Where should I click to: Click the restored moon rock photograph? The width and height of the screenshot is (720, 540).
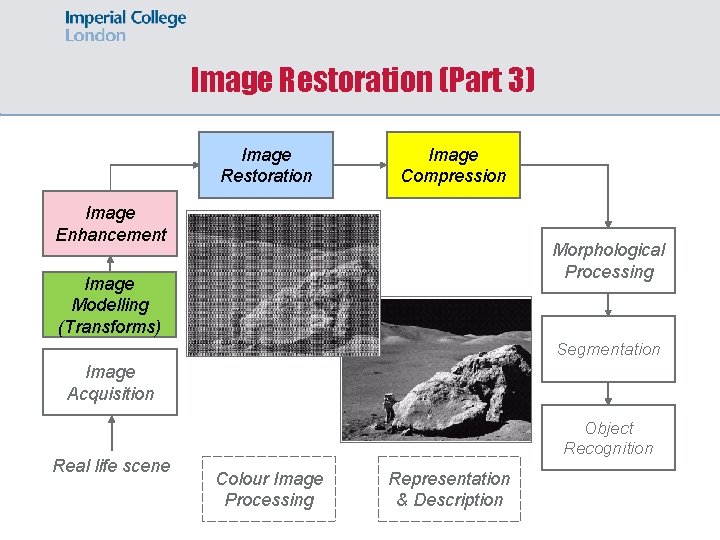(436, 369)
